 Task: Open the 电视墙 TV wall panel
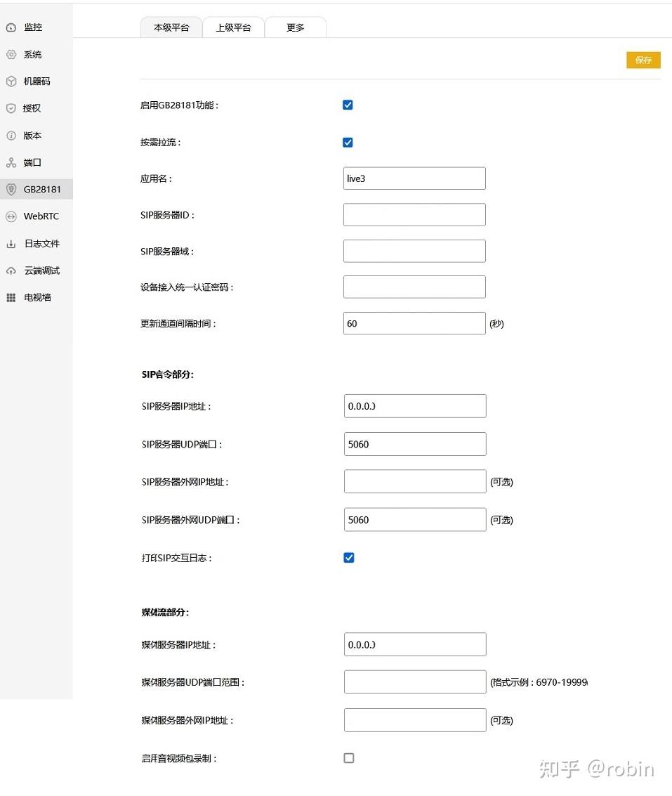(x=34, y=297)
